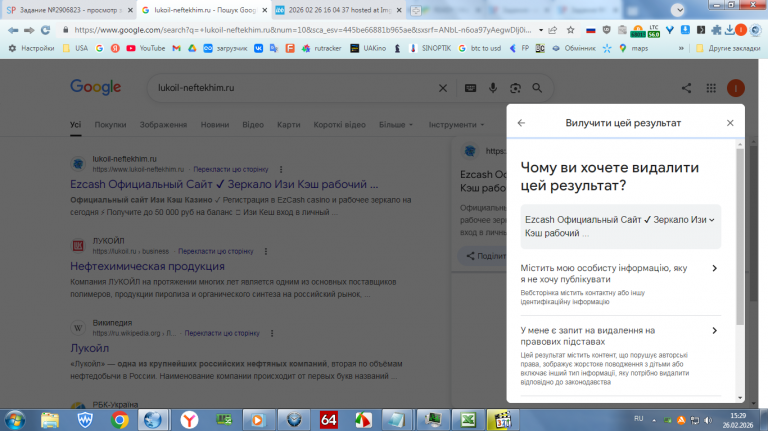Viewport: 768px width, 431px height.
Task: Open the 'Другие закладки' bookmarks folder
Action: [728, 48]
